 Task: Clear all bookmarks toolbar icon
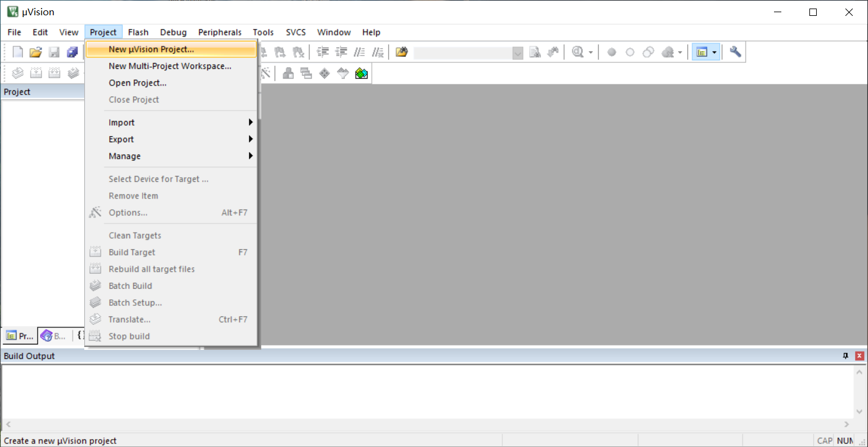[x=298, y=53]
